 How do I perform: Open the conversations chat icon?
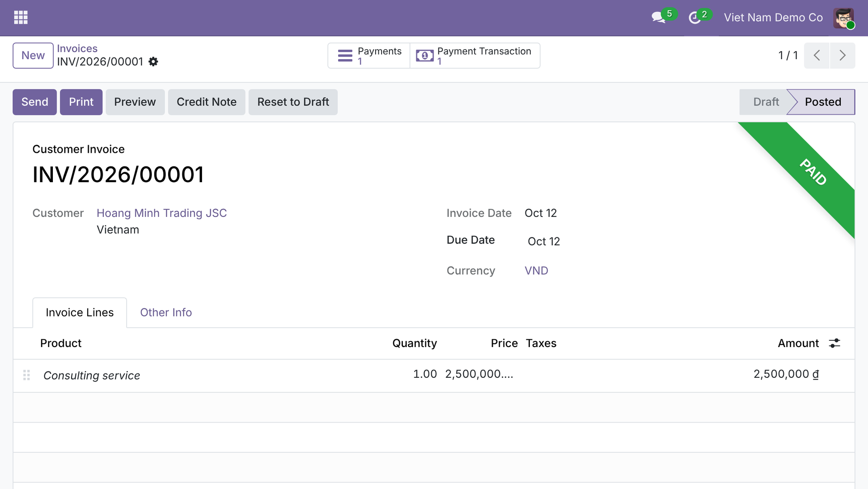pos(658,18)
